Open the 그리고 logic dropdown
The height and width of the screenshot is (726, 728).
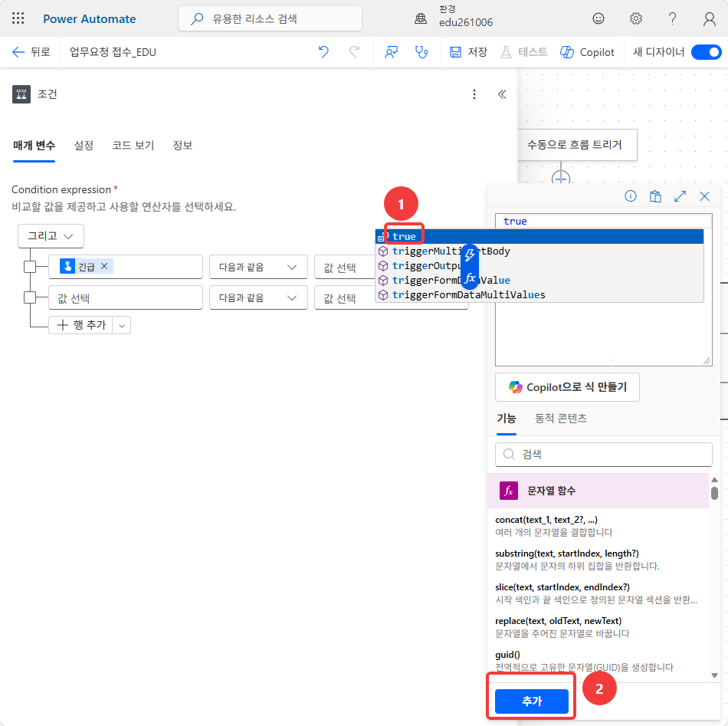[x=51, y=236]
